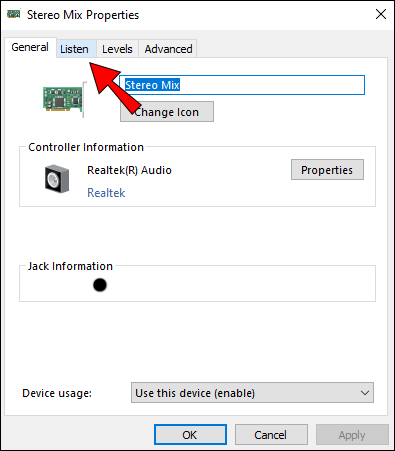
Task: Follow the Realtek link
Action: point(106,193)
